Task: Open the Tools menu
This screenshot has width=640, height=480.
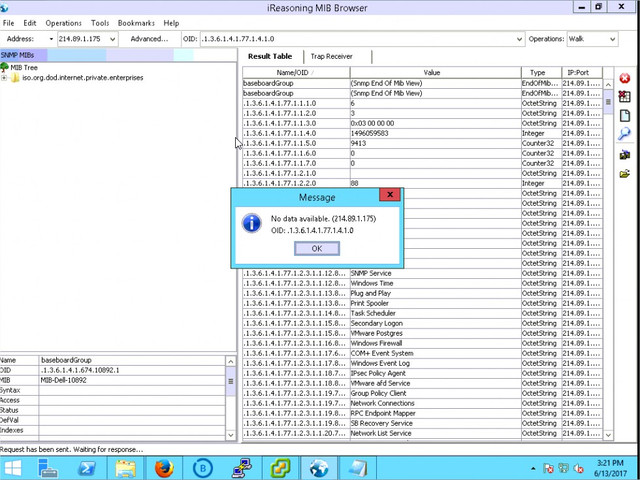Action: (100, 23)
